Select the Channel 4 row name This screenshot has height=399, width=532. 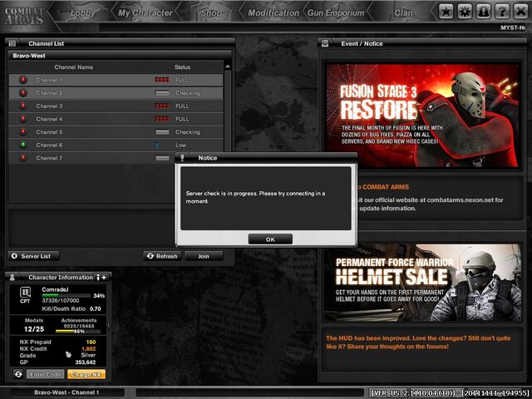49,119
